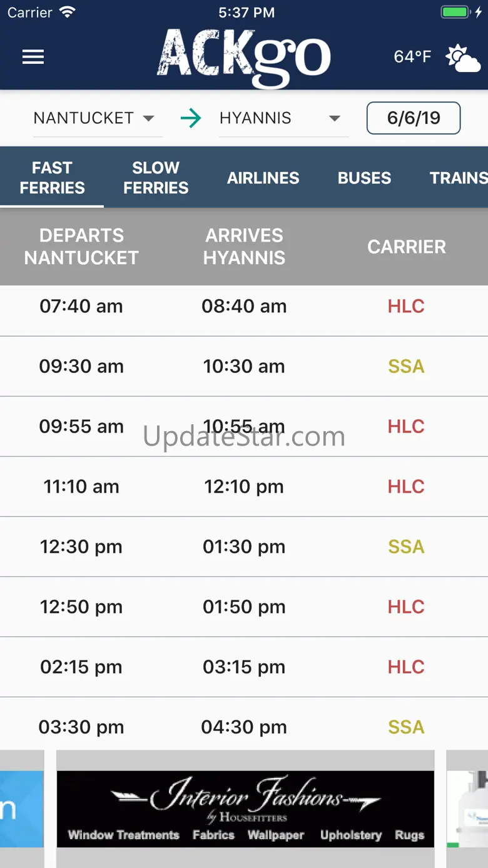This screenshot has height=868, width=488.
Task: Select the Fast Ferries tab
Action: click(x=52, y=178)
